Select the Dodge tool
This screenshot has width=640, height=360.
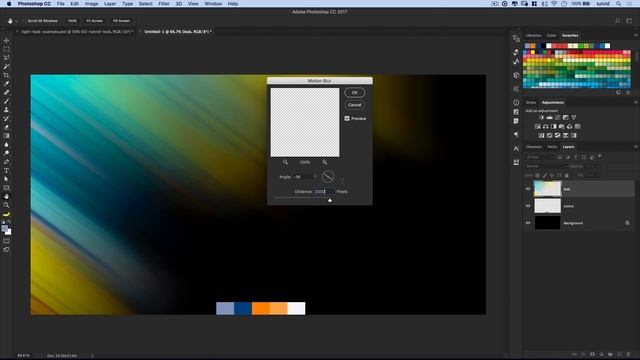(x=7, y=153)
